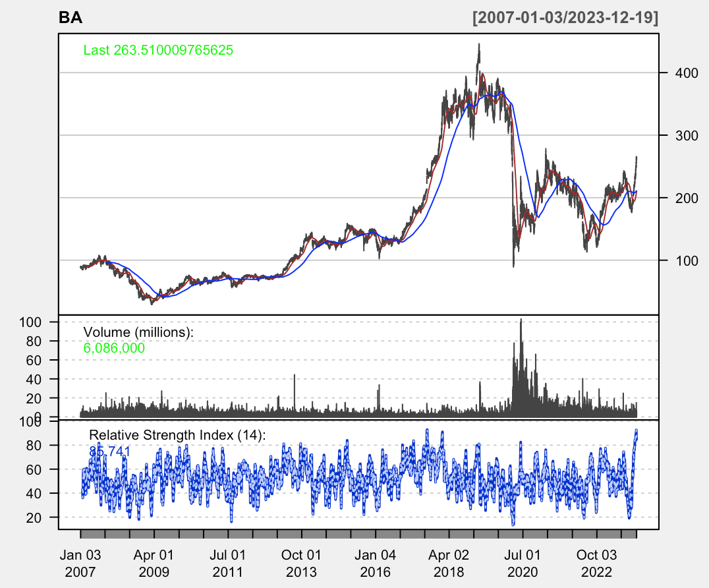
Task: Click the blue 85.741 RSI value
Action: [109, 452]
